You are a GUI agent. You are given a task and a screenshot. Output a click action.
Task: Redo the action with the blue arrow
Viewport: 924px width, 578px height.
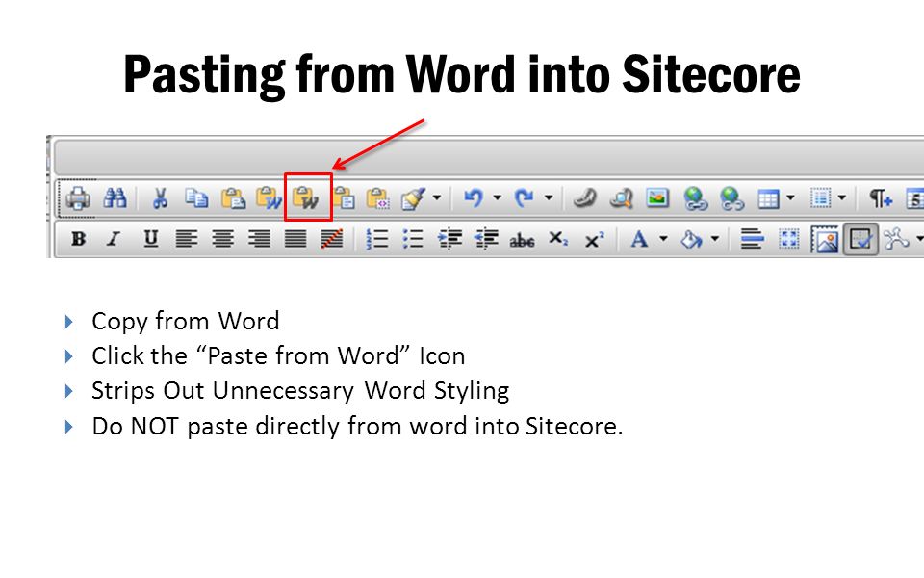524,197
